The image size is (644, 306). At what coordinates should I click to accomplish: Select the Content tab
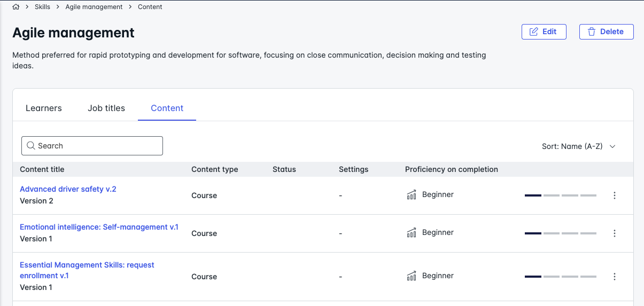pos(167,108)
